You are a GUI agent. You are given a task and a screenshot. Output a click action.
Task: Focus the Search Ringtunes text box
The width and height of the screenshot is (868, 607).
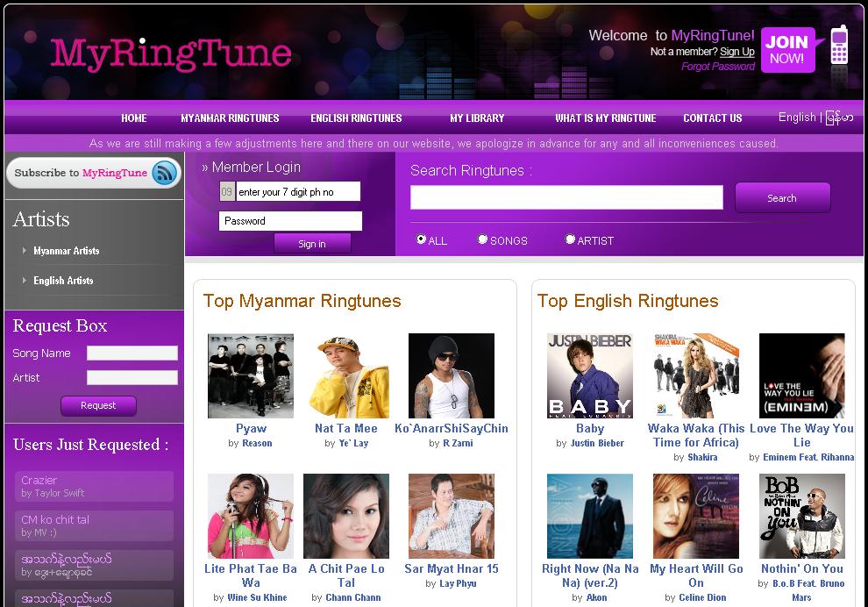point(566,197)
